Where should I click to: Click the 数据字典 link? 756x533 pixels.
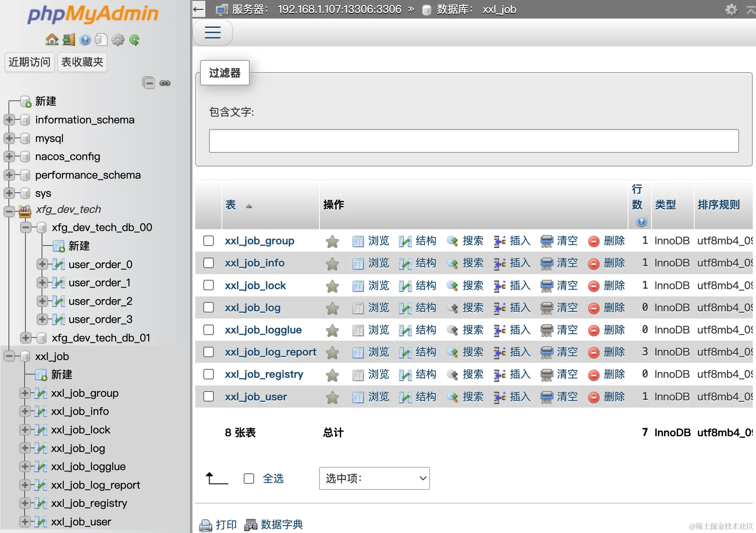pyautogui.click(x=282, y=525)
